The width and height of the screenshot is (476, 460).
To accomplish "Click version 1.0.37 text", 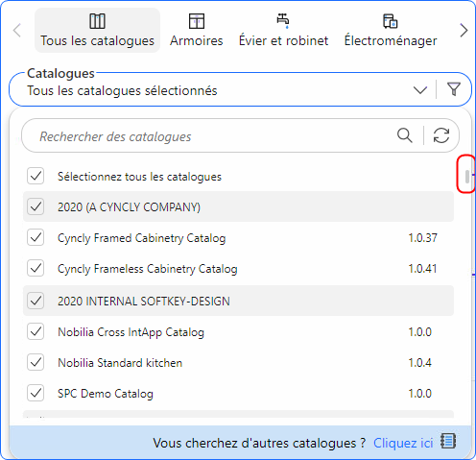I will [x=422, y=238].
